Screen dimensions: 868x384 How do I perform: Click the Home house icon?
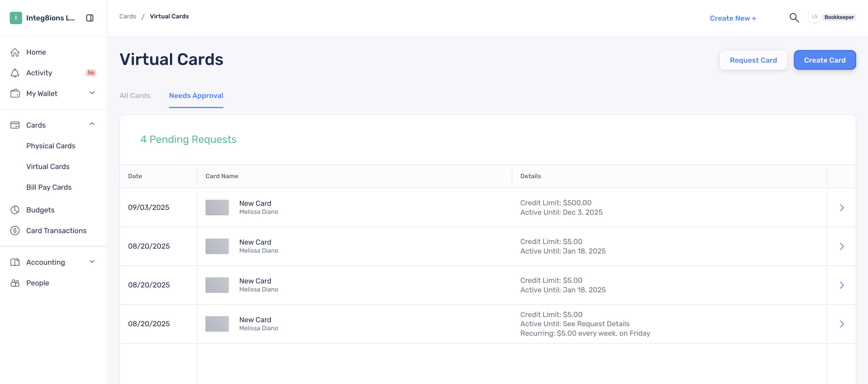pos(15,52)
